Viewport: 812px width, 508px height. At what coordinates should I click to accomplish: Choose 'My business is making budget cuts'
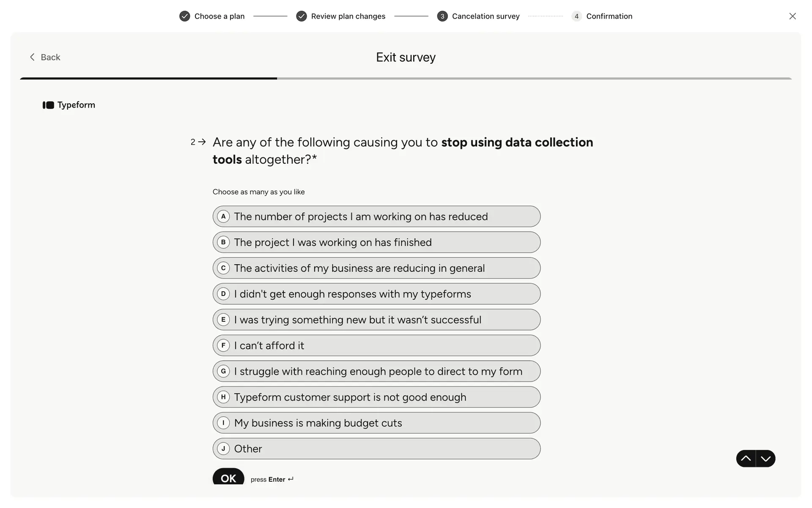click(x=376, y=423)
